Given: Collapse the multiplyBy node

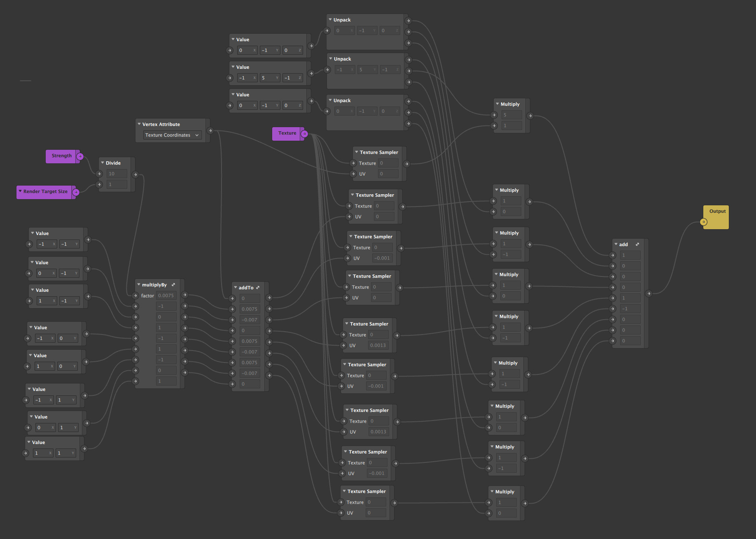Looking at the screenshot, I should click(x=139, y=284).
